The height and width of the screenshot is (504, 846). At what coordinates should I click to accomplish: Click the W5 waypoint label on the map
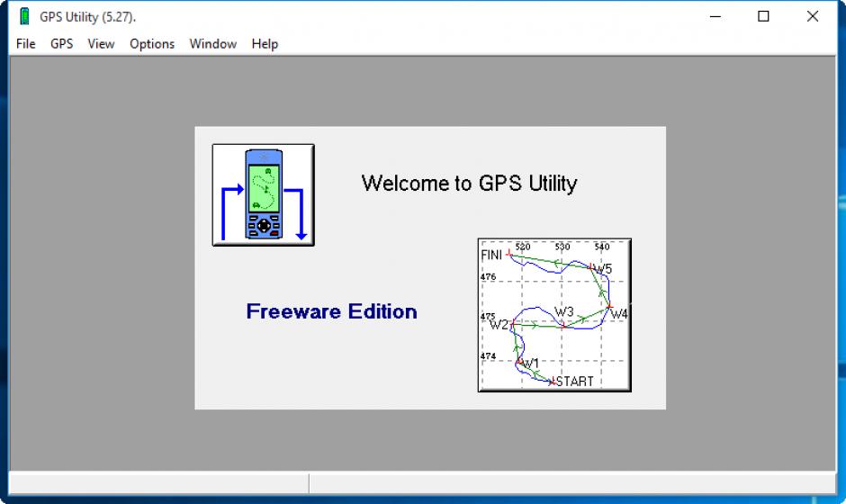click(603, 269)
